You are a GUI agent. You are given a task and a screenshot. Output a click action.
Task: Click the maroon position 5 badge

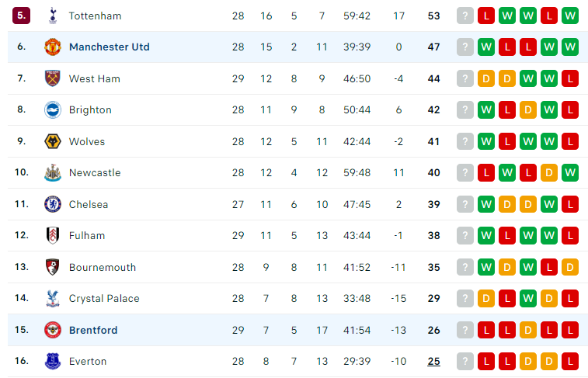point(22,16)
